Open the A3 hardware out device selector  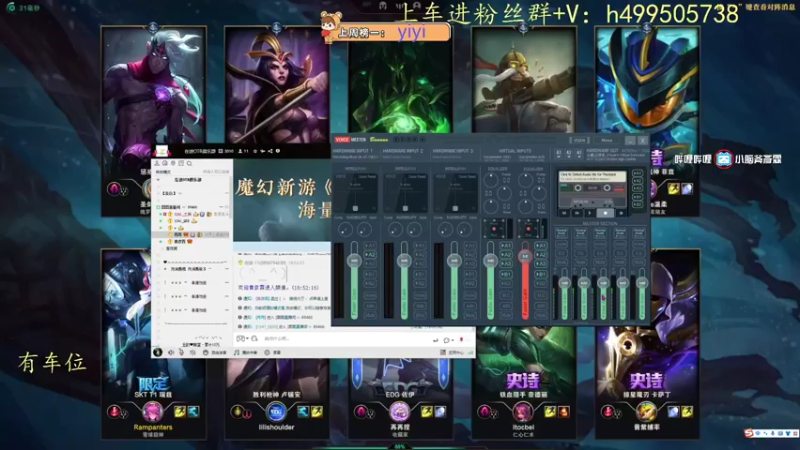(579, 153)
